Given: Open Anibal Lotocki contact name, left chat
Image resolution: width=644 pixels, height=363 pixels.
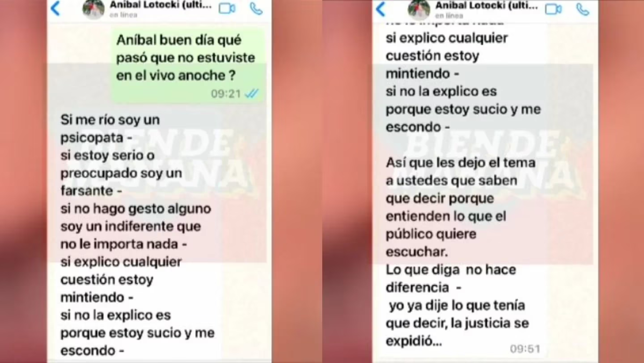Looking at the screenshot, I should 160,5.
